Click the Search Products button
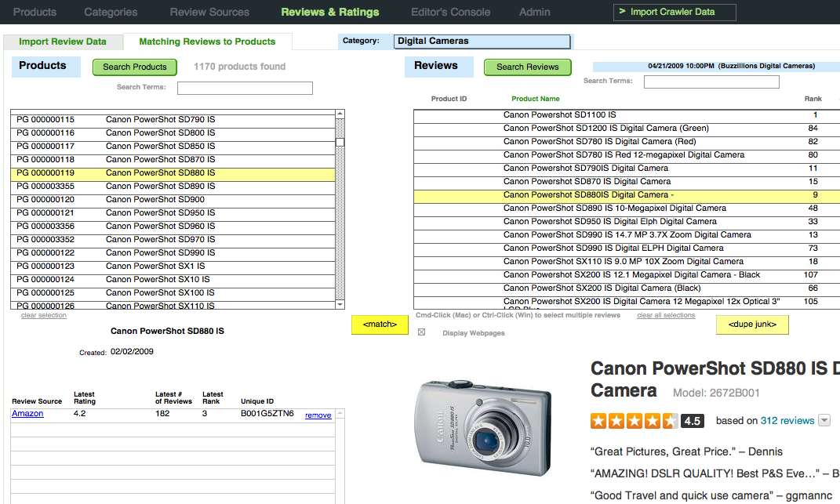Image resolution: width=840 pixels, height=504 pixels. pyautogui.click(x=134, y=67)
